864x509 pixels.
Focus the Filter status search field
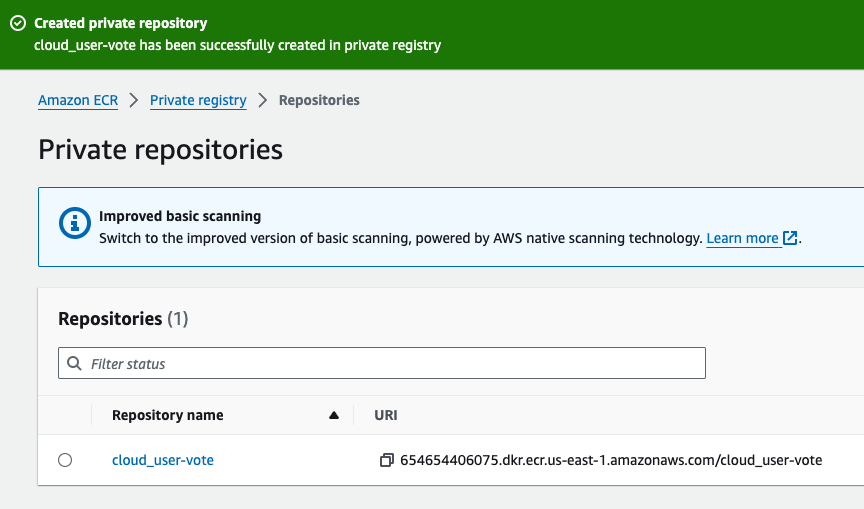(390, 364)
